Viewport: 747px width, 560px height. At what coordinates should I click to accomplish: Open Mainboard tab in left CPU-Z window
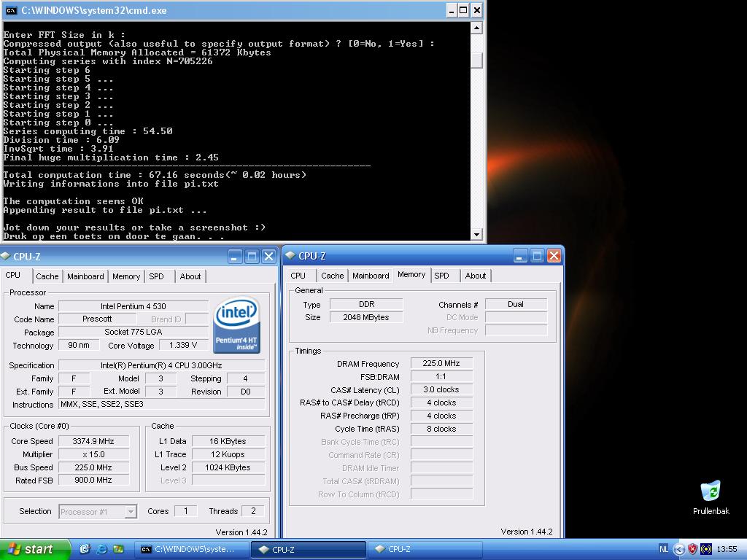(85, 276)
